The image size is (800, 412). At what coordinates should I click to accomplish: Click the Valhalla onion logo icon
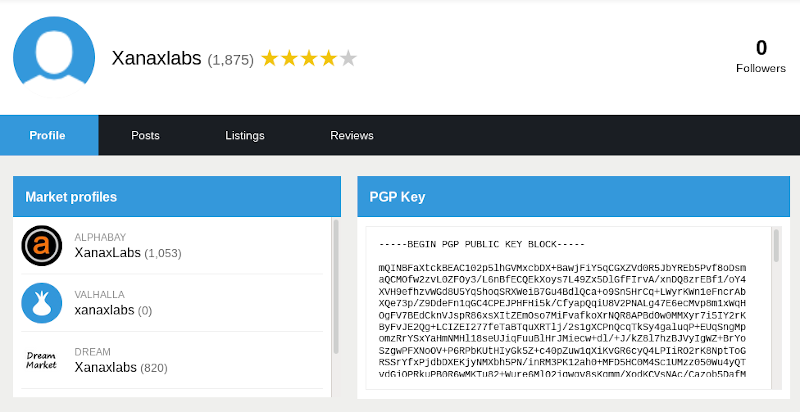click(42, 303)
